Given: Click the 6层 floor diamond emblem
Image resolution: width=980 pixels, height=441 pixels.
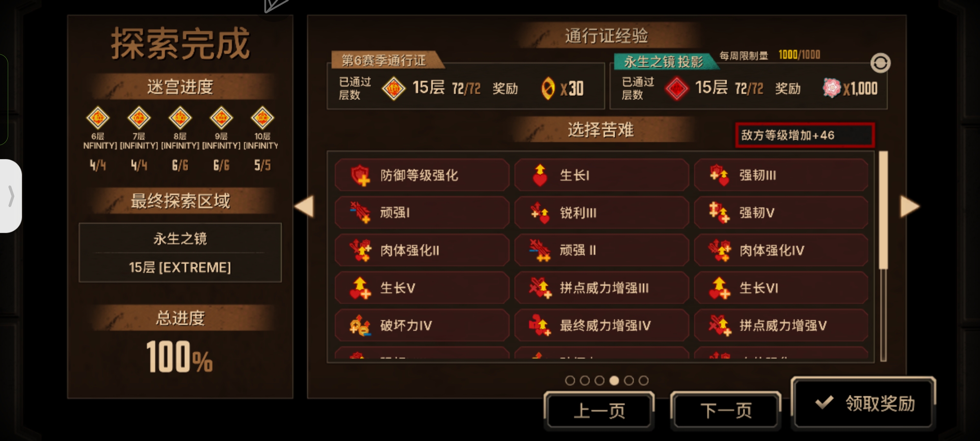Looking at the screenshot, I should point(98,118).
